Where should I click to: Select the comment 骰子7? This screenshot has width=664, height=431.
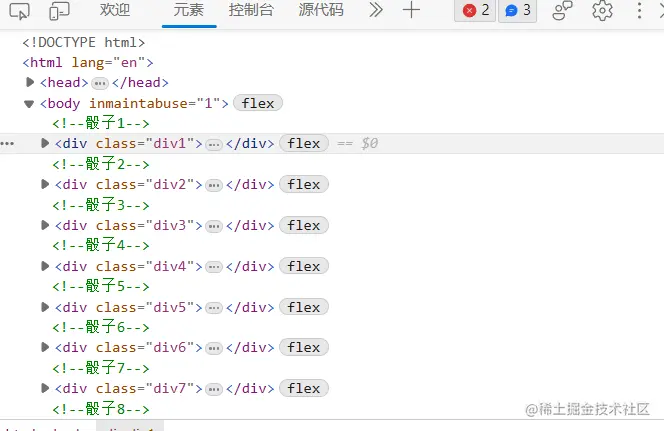101,368
